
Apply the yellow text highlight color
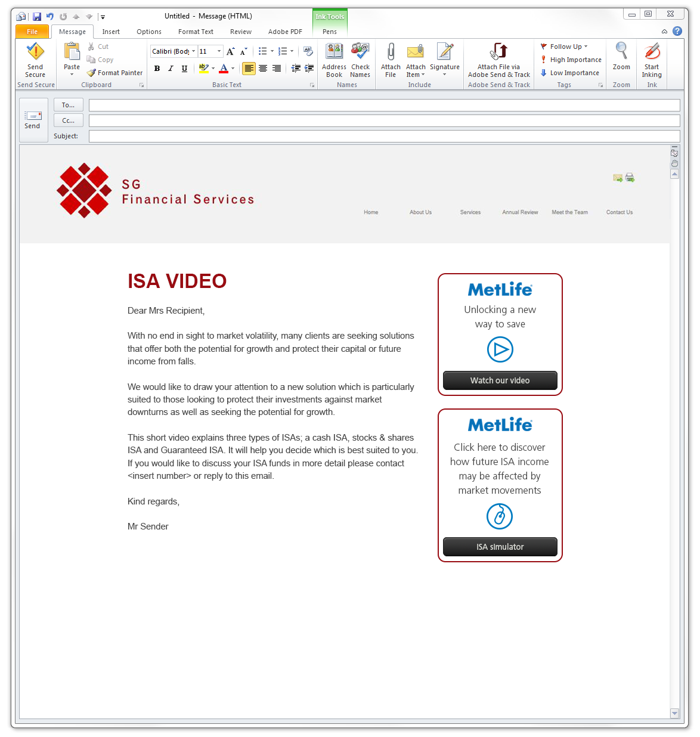[203, 69]
